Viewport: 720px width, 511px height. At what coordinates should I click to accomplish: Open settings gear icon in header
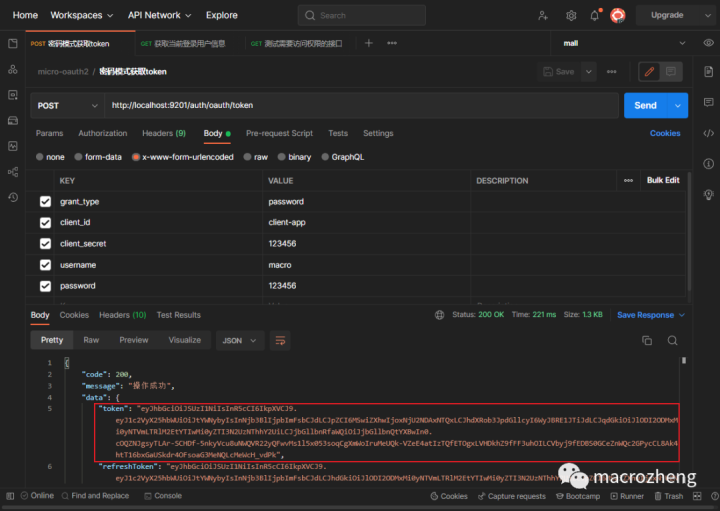coord(571,16)
